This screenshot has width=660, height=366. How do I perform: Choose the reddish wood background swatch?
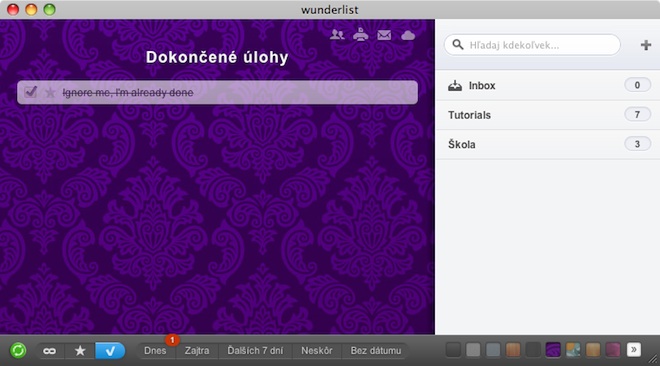pyautogui.click(x=513, y=350)
